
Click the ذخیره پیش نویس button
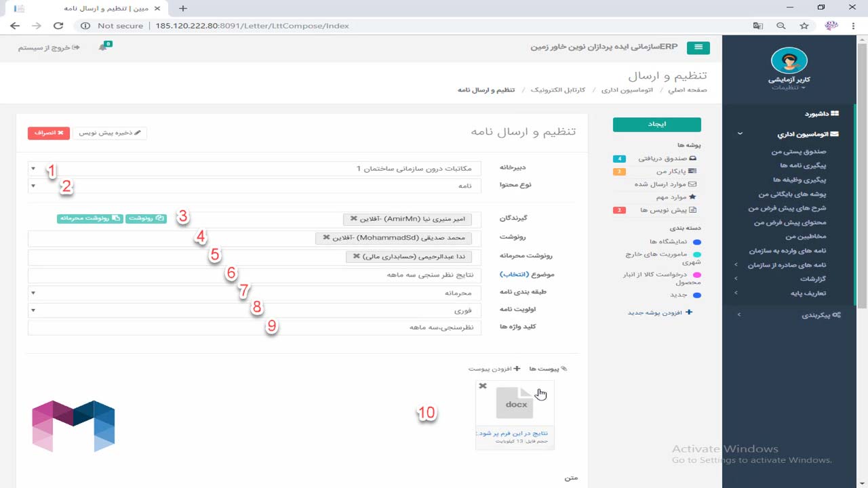[110, 133]
